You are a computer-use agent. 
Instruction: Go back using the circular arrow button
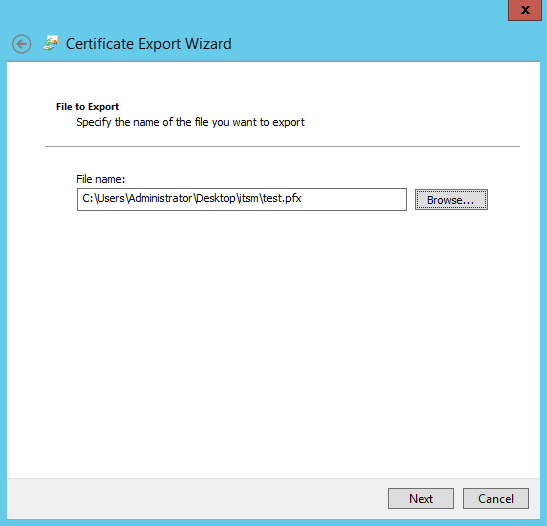21,44
